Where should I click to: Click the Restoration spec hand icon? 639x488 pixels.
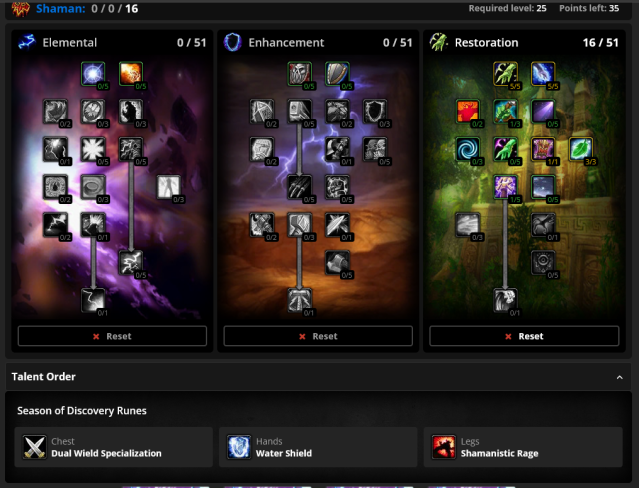[438, 42]
